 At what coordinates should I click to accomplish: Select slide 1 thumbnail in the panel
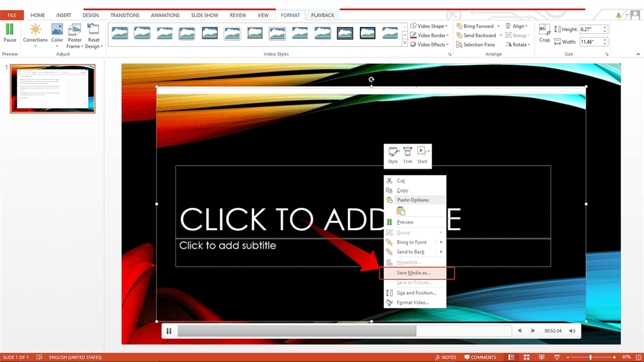tap(53, 89)
